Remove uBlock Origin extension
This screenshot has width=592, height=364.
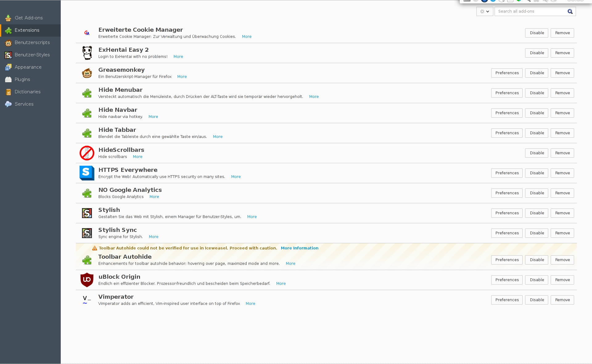[562, 280]
